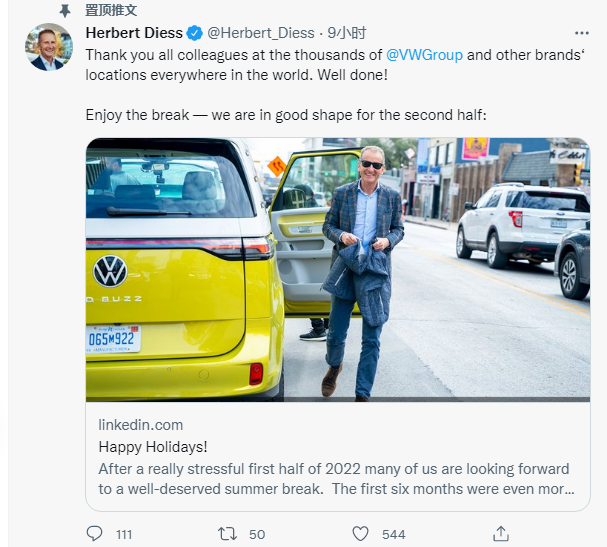The image size is (607, 547).
Task: Open the @VWGroup mention link
Action: [424, 54]
